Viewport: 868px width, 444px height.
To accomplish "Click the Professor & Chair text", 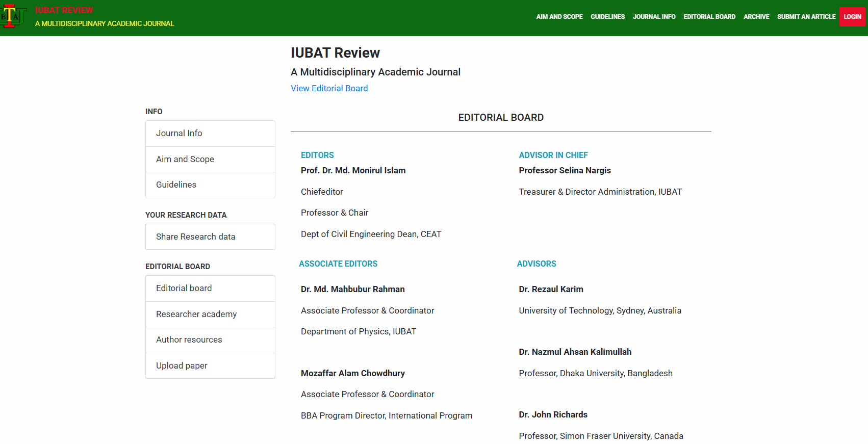I will coord(335,213).
